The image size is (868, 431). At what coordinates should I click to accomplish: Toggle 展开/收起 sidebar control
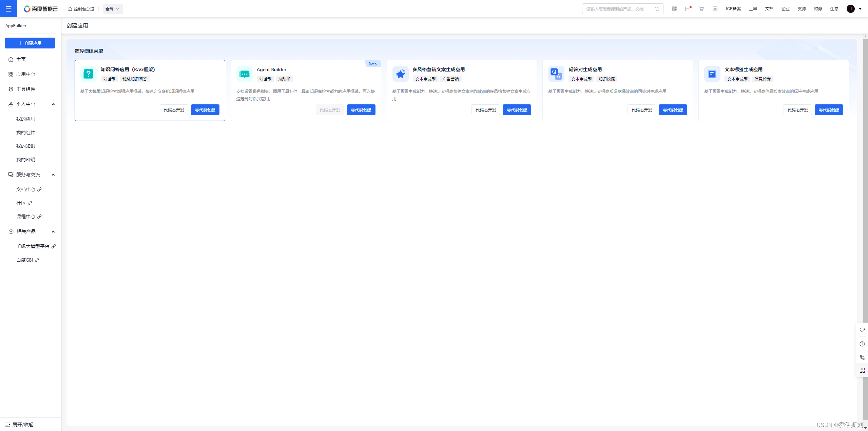coord(20,425)
